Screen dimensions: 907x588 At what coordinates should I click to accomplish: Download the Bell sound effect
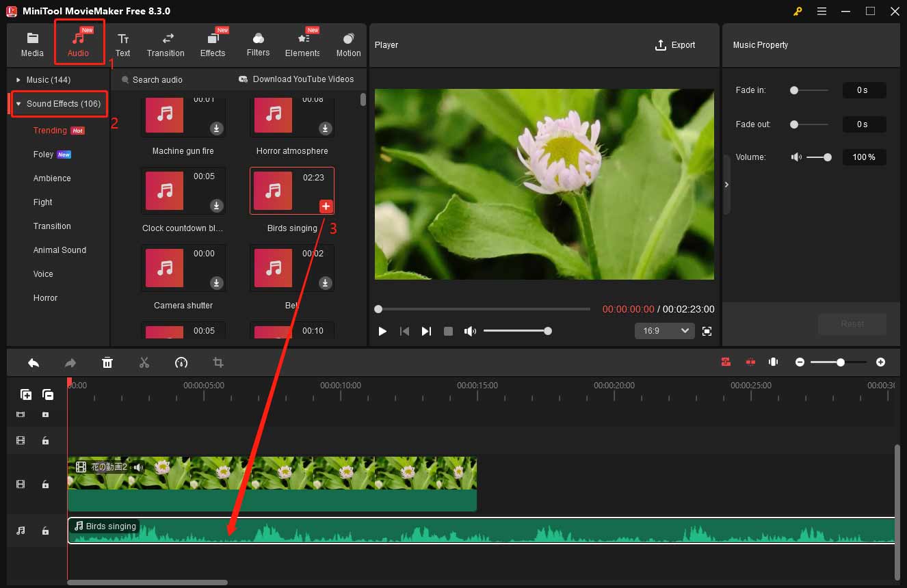point(326,282)
